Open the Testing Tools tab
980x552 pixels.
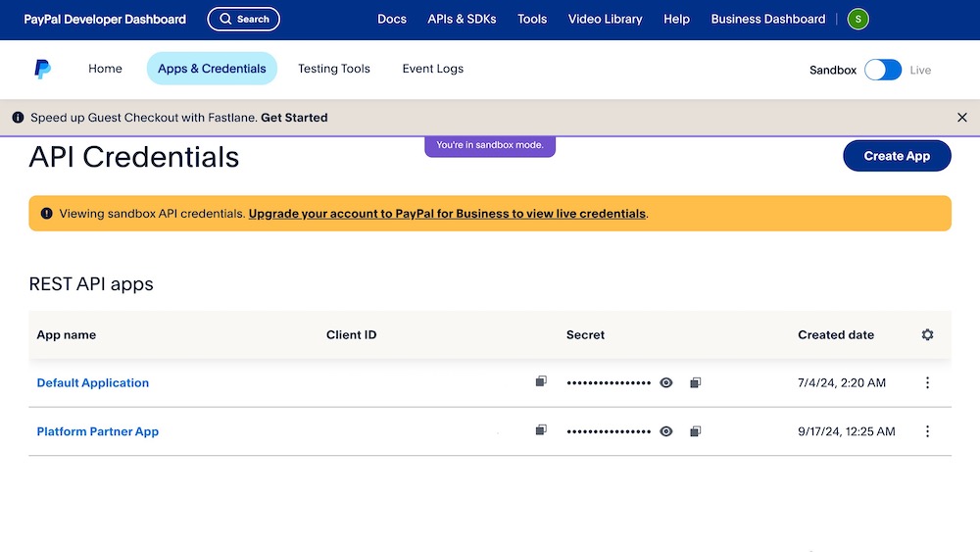pyautogui.click(x=334, y=69)
